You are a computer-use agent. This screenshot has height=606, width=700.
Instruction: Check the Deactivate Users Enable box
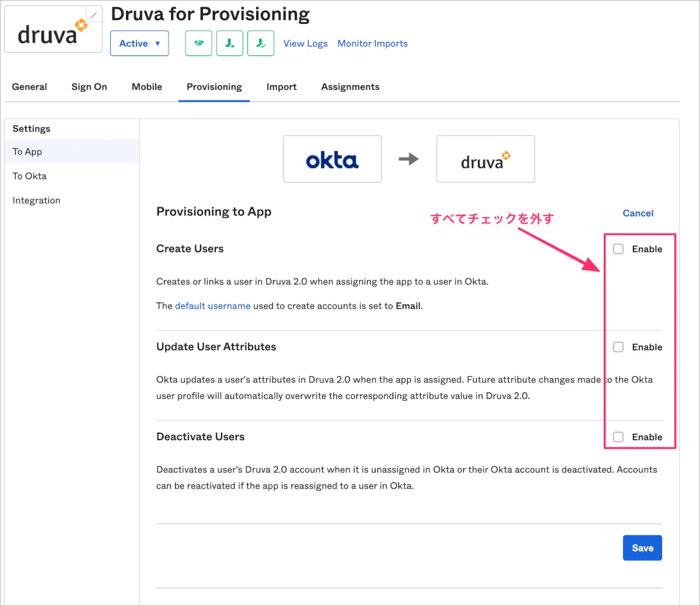point(618,437)
